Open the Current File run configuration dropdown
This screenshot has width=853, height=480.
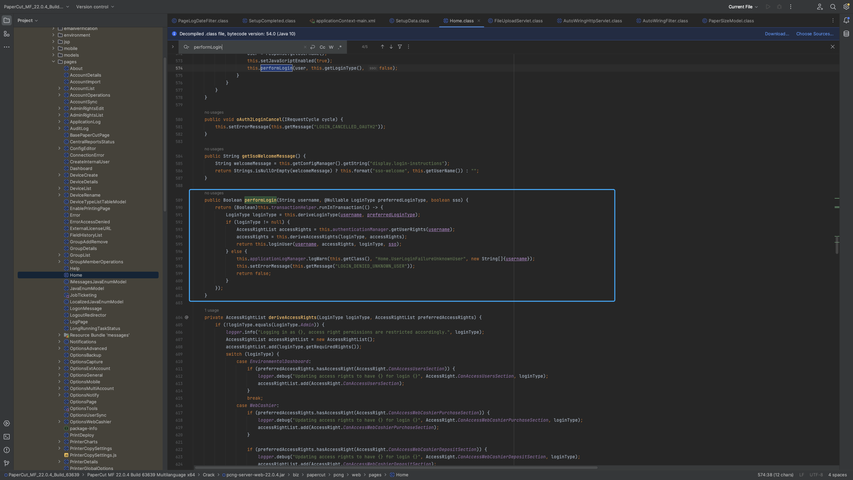tap(743, 7)
